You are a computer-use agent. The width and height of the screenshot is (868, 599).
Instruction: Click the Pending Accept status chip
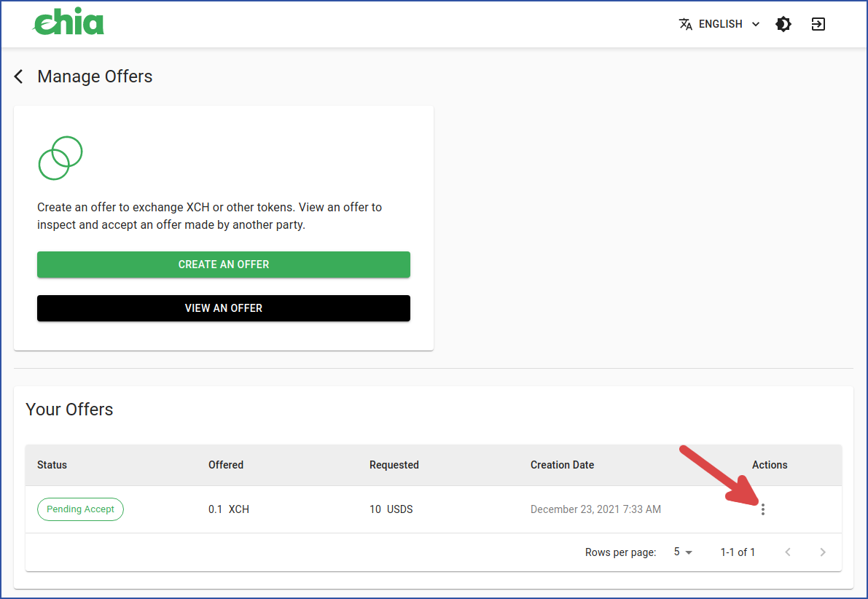(x=80, y=509)
